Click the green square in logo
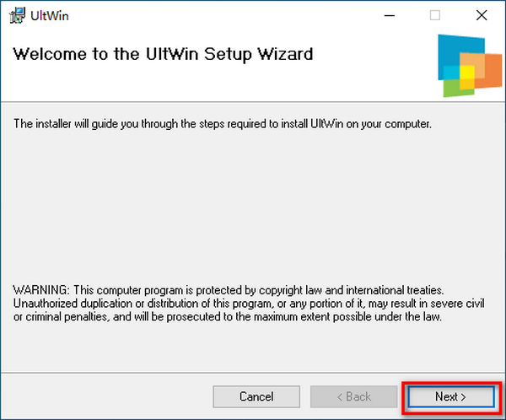Viewport: 506px width, 420px height. coord(450,88)
